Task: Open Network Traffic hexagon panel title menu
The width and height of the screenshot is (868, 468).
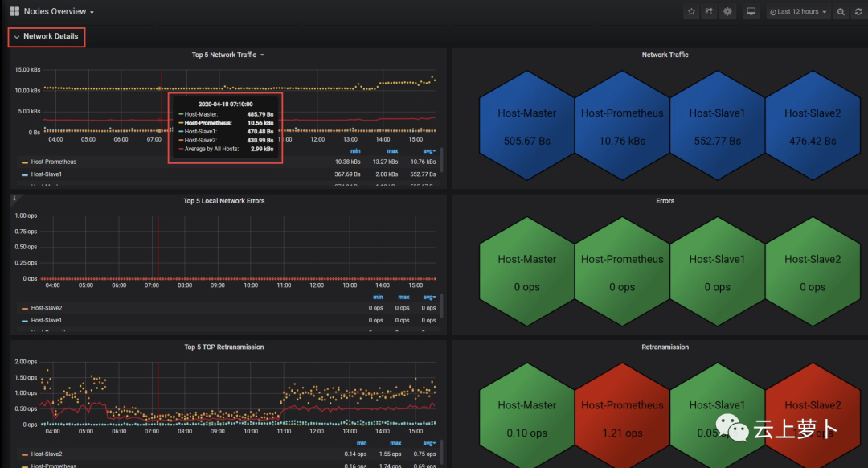Action: [x=665, y=55]
